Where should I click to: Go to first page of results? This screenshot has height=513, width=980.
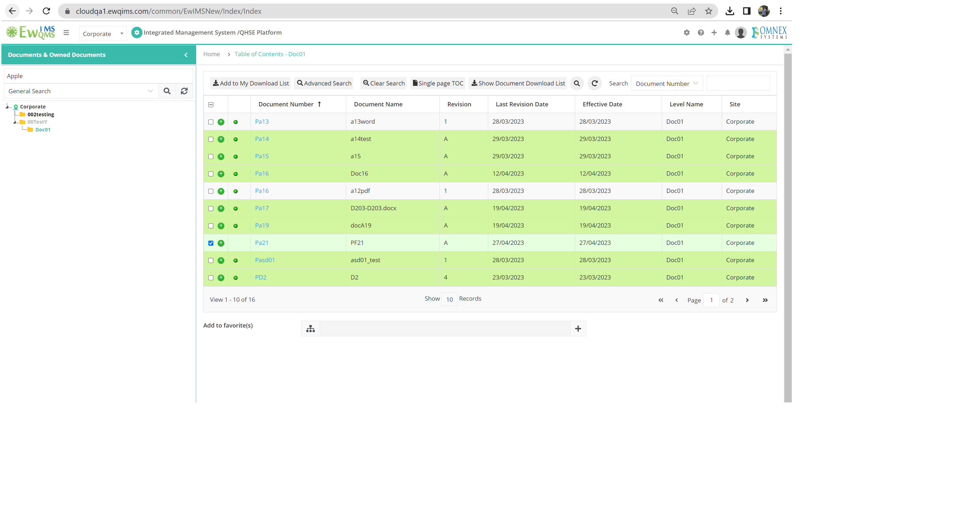(x=660, y=300)
